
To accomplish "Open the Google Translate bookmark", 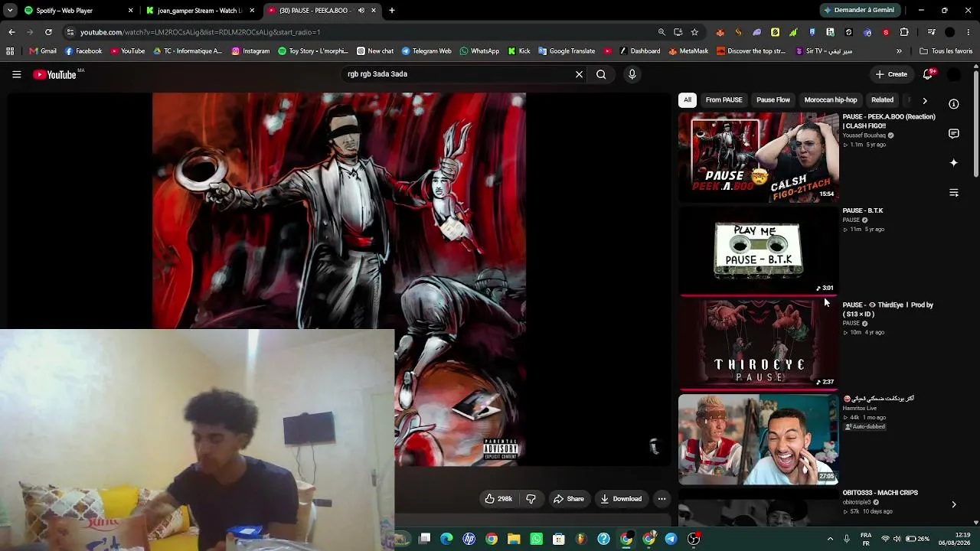I will click(x=567, y=51).
